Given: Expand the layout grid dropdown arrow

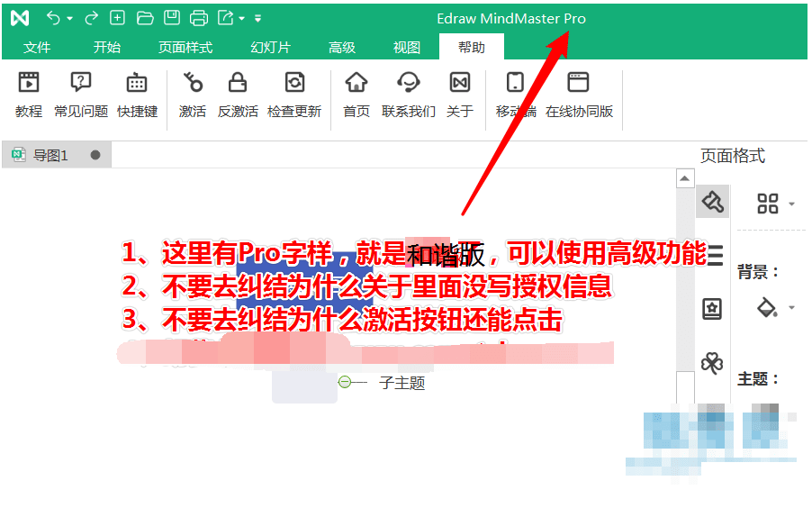Looking at the screenshot, I should 792,204.
